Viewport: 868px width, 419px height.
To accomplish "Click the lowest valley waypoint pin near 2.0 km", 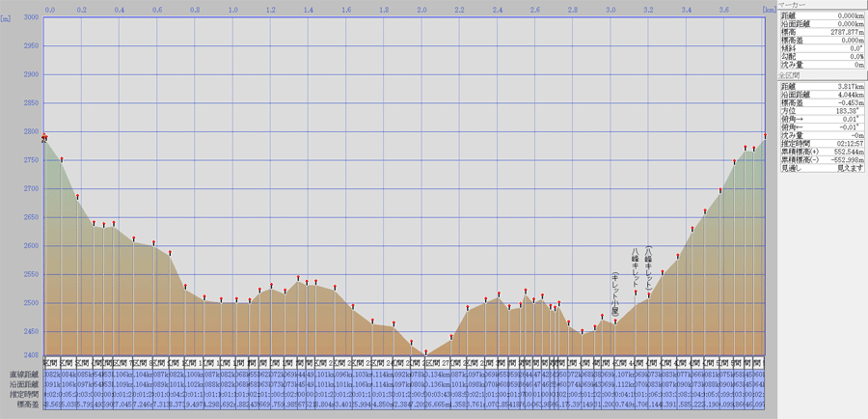I will click(424, 351).
